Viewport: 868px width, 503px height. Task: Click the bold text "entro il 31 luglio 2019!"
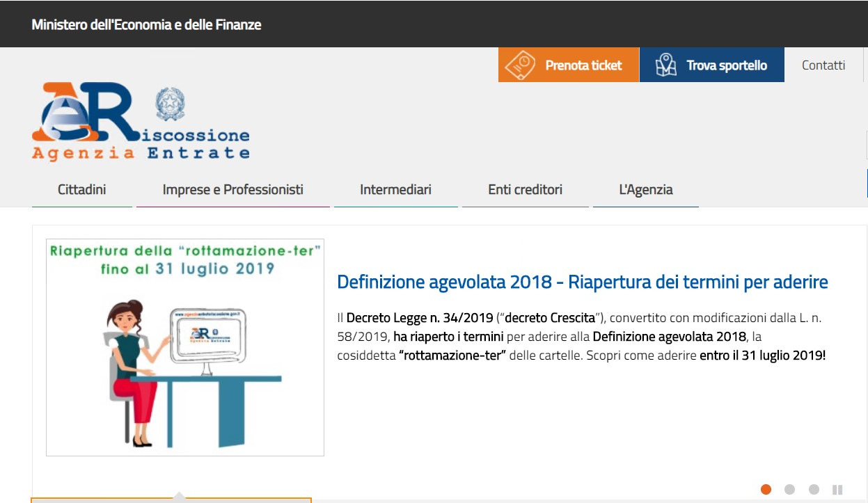click(762, 356)
